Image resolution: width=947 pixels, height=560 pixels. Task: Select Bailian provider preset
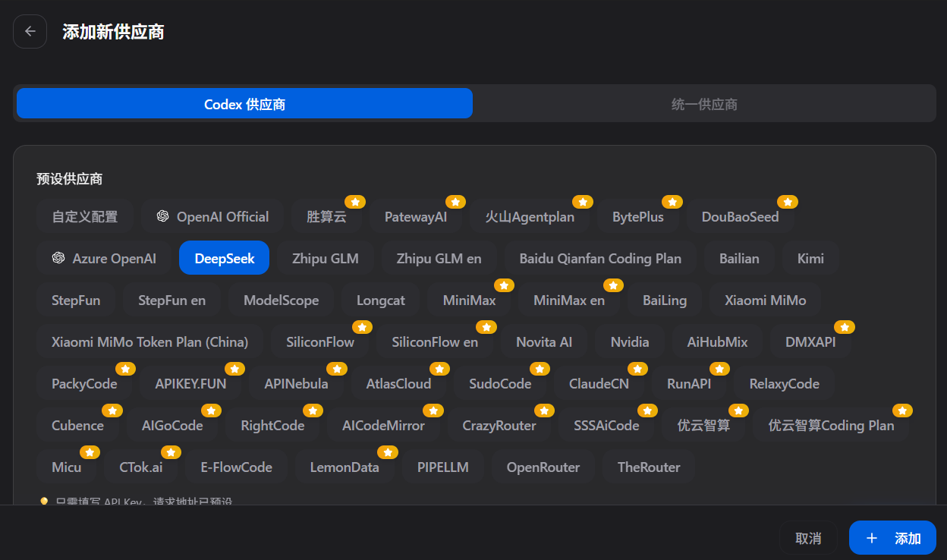(739, 258)
